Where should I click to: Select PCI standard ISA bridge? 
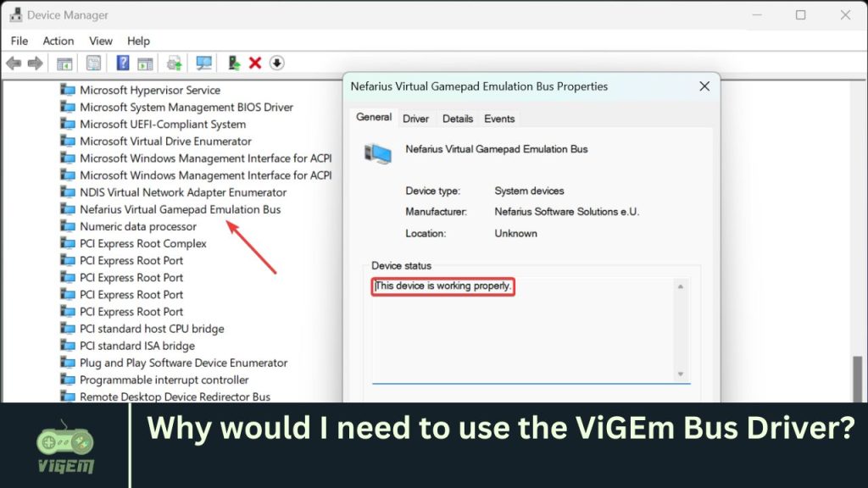point(137,346)
